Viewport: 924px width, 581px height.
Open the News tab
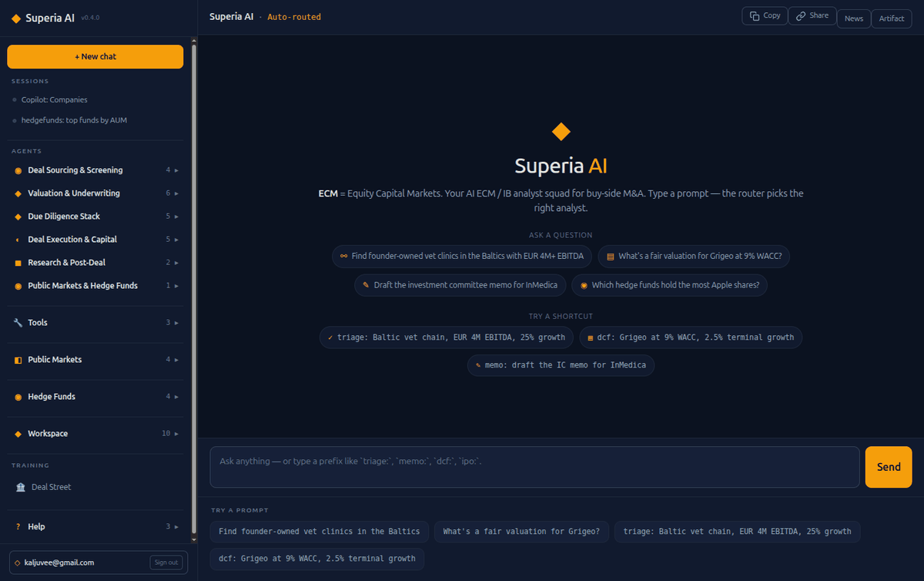(854, 18)
